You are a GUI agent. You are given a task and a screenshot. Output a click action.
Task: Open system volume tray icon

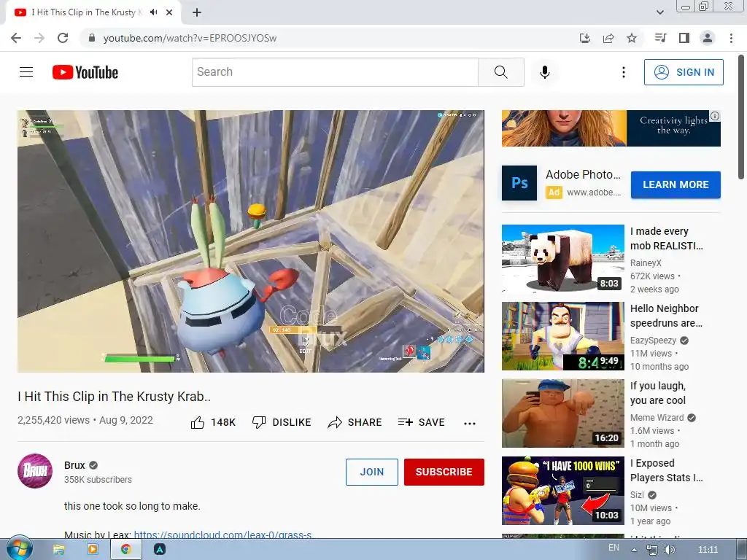point(670,550)
